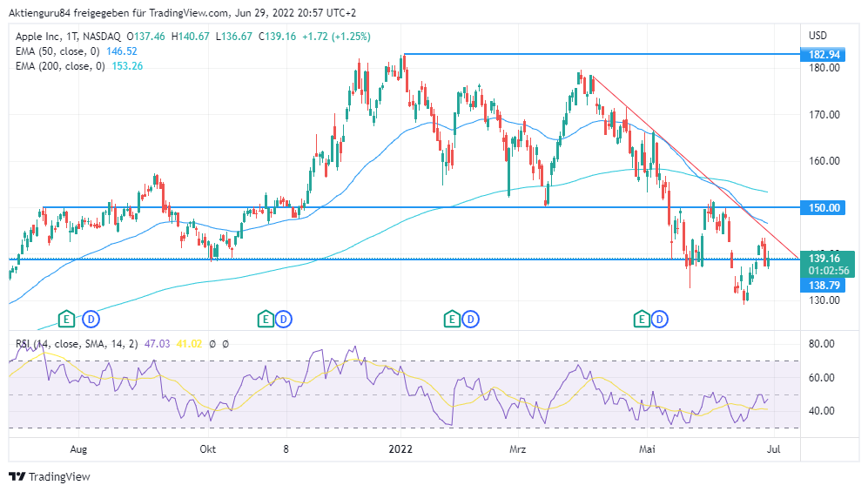This screenshot has width=868, height=492.
Task: Click the RSI SMA value 41.02
Action: click(x=189, y=344)
